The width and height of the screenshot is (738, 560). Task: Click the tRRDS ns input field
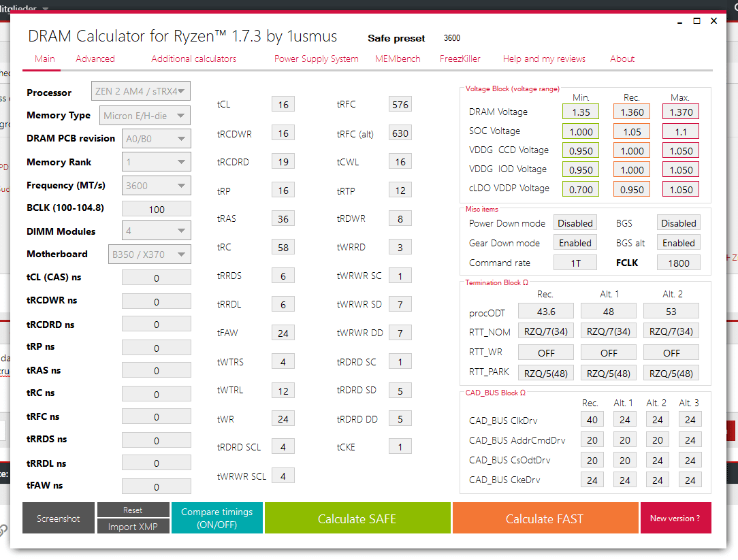(157, 440)
